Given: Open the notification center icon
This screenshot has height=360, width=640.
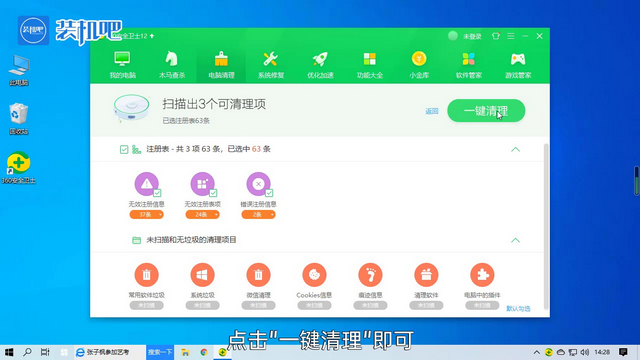Looking at the screenshot, I should tap(623, 352).
